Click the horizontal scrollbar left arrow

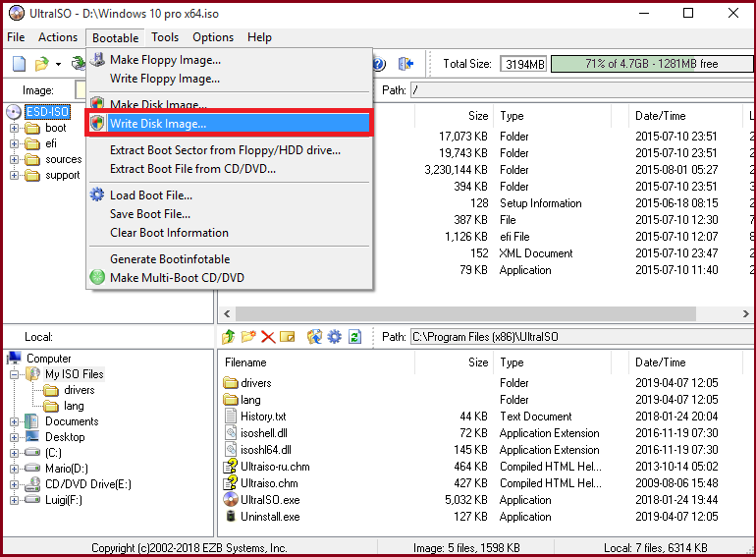pos(227,314)
